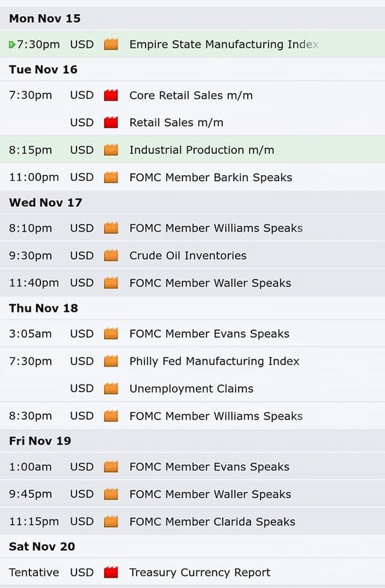The image size is (385, 588).
Task: Click the orange impact icon for FOMC Member Clarida Speaks
Action: pyautogui.click(x=111, y=522)
